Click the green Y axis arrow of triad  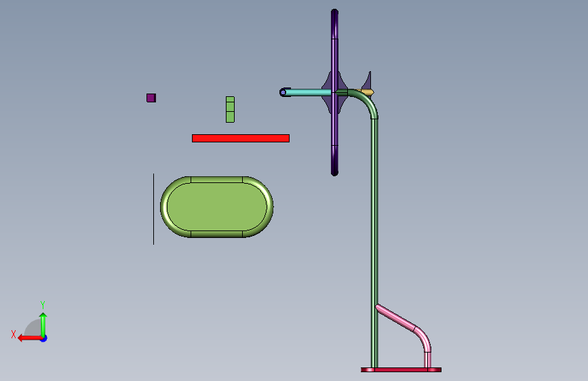point(43,325)
